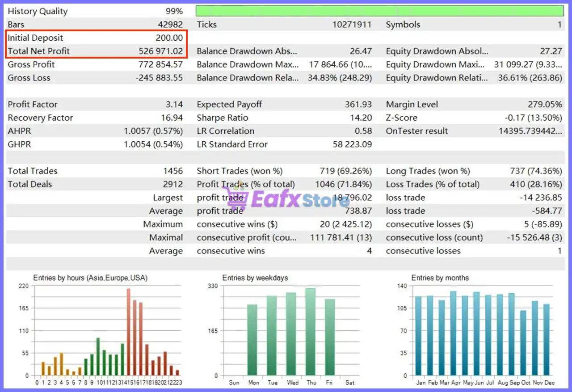The width and height of the screenshot is (572, 392).
Task: Click the Total Net Profit value 526 971.02
Action: pos(161,51)
